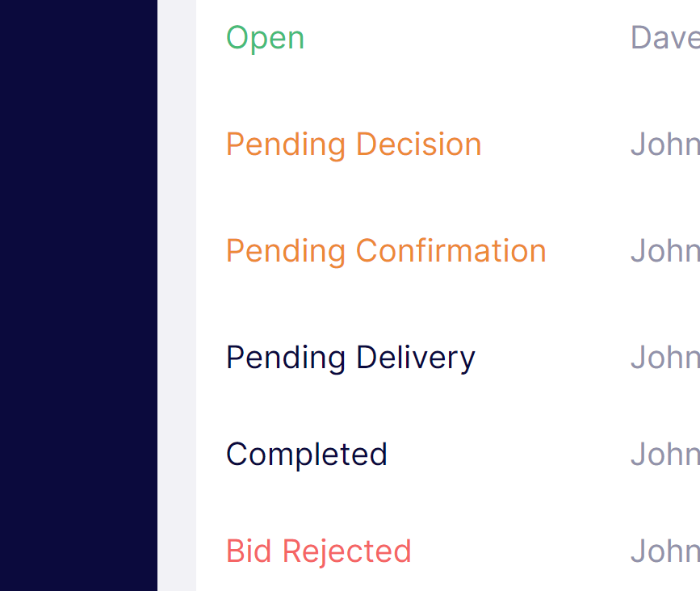Select John in the Pending Decision row

tap(665, 145)
